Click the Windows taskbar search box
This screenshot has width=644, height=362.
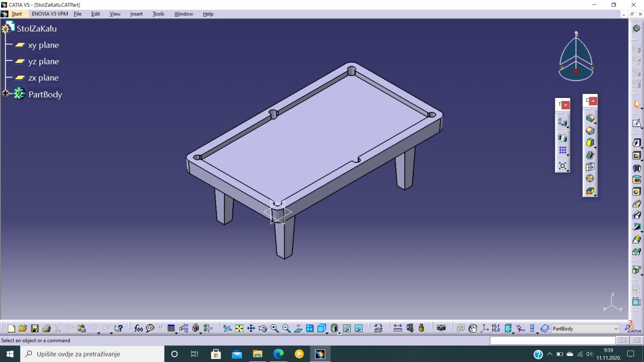point(92,354)
